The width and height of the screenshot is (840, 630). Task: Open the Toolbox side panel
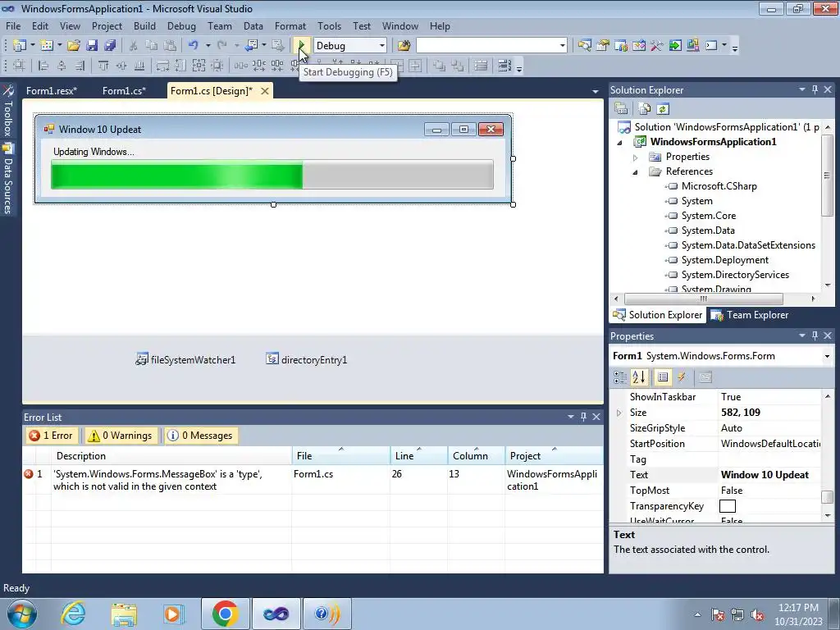click(8, 111)
